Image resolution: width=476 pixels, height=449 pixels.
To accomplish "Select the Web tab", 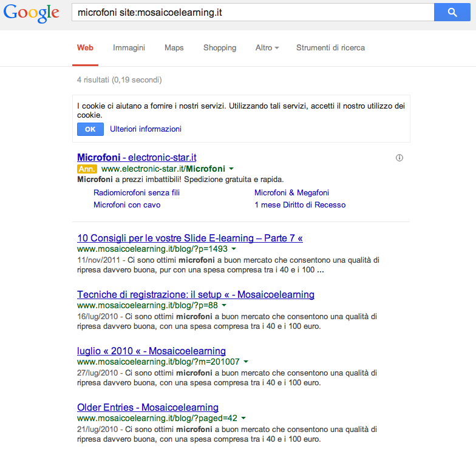I will (x=85, y=48).
